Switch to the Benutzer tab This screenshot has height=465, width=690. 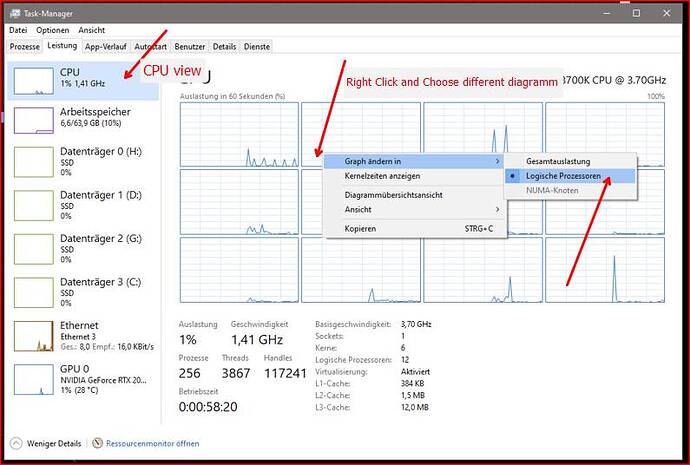pyautogui.click(x=190, y=47)
